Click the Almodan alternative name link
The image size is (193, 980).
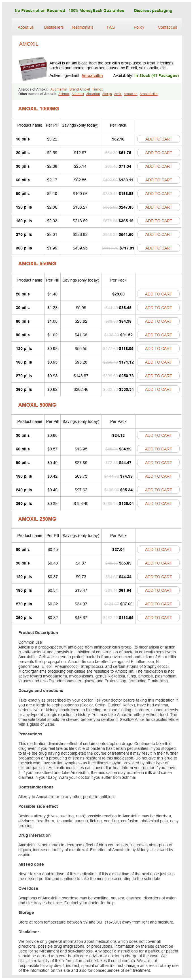93,94
